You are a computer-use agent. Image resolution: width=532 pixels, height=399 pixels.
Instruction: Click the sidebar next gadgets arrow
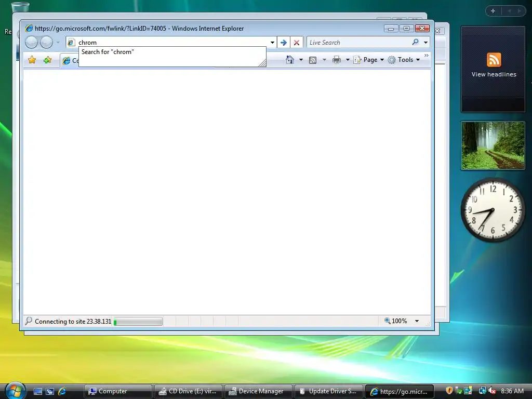519,11
